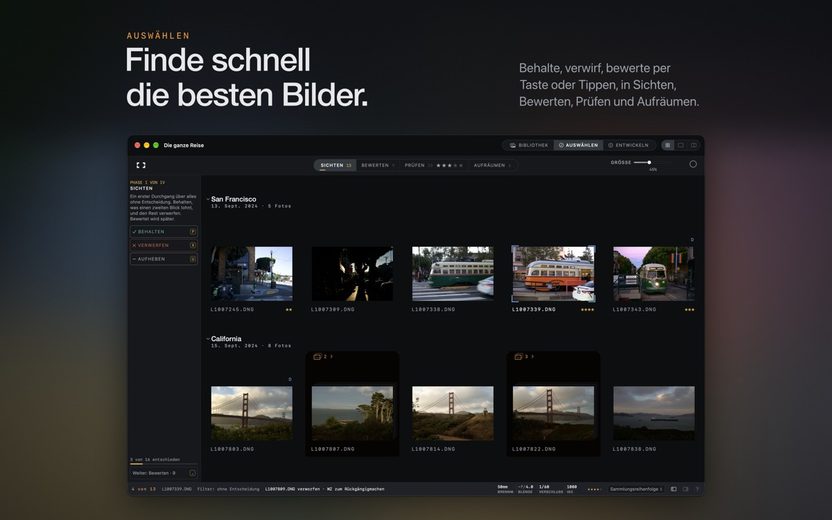Click the decision progress bar in sidebar
Image resolution: width=832 pixels, height=520 pixels.
click(x=163, y=464)
